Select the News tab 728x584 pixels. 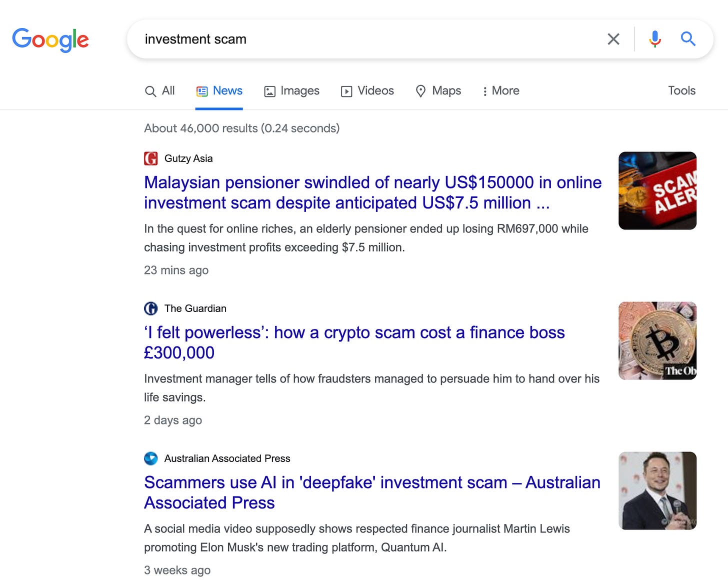click(x=219, y=91)
